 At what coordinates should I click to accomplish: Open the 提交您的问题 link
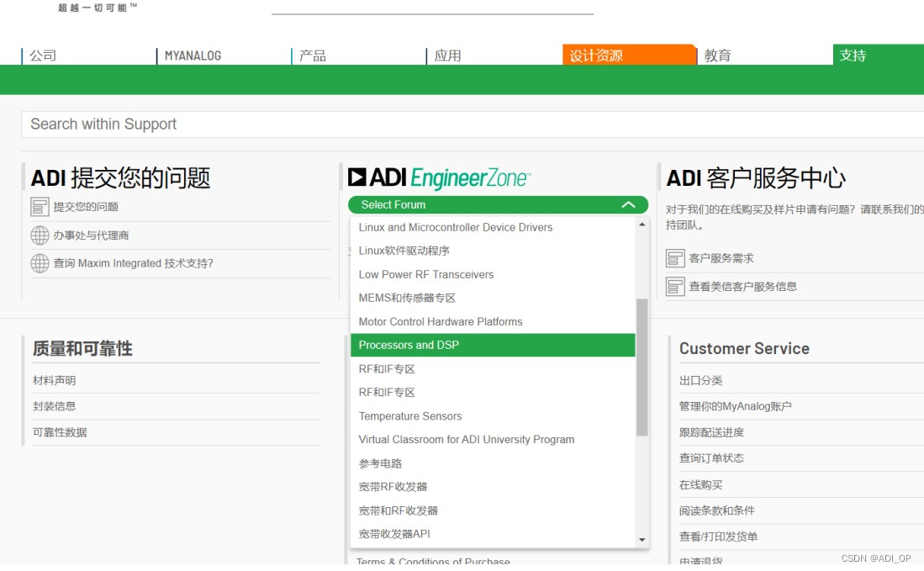coord(86,207)
